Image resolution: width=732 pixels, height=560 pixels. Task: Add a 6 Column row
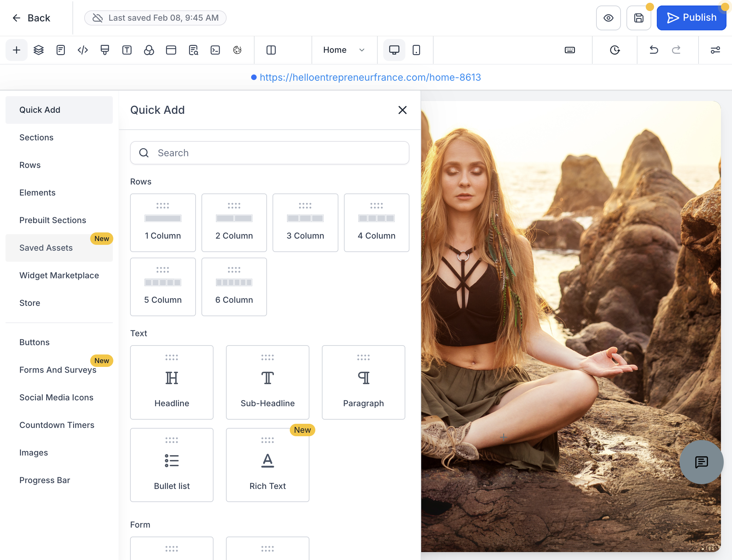tap(234, 287)
